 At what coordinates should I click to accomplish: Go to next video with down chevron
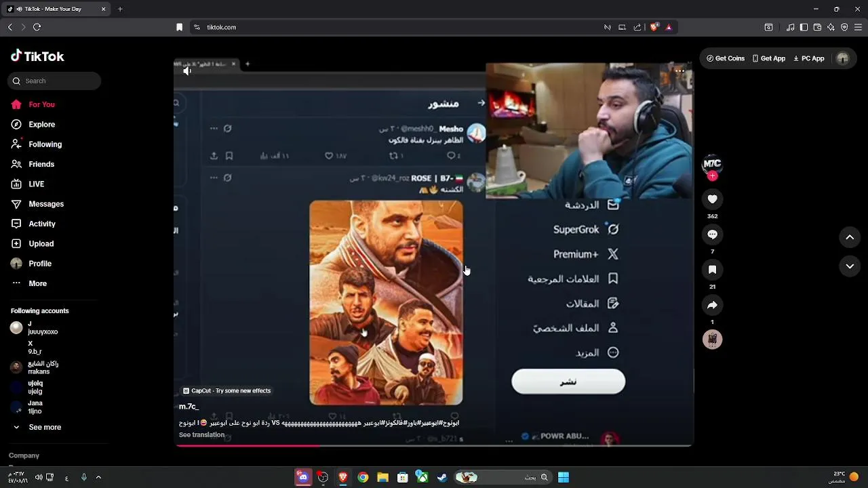pyautogui.click(x=850, y=266)
